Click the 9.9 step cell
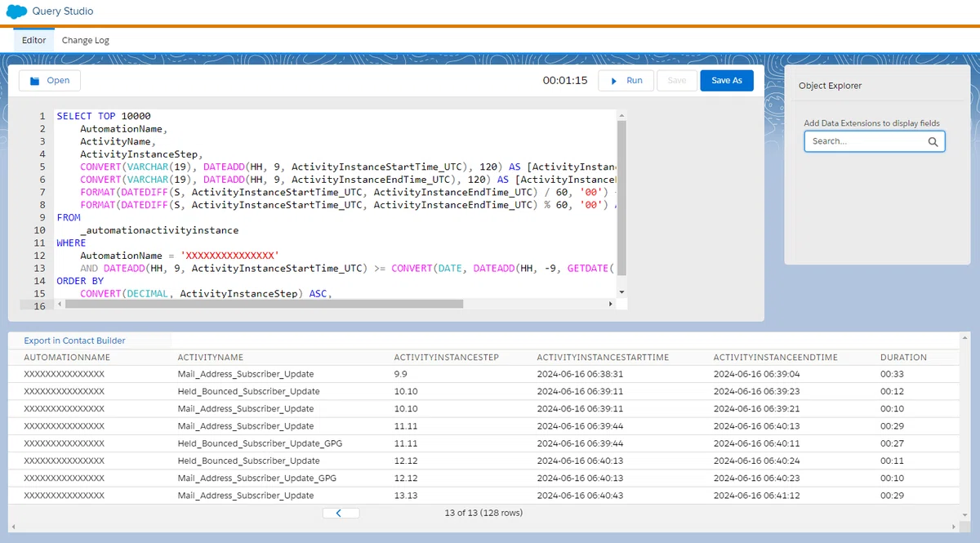 [x=401, y=375]
